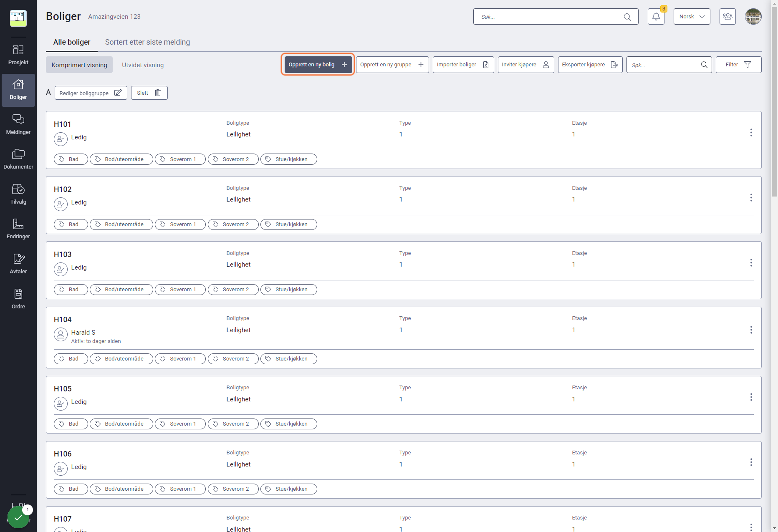Open the three-dot menu for H106

pos(751,462)
